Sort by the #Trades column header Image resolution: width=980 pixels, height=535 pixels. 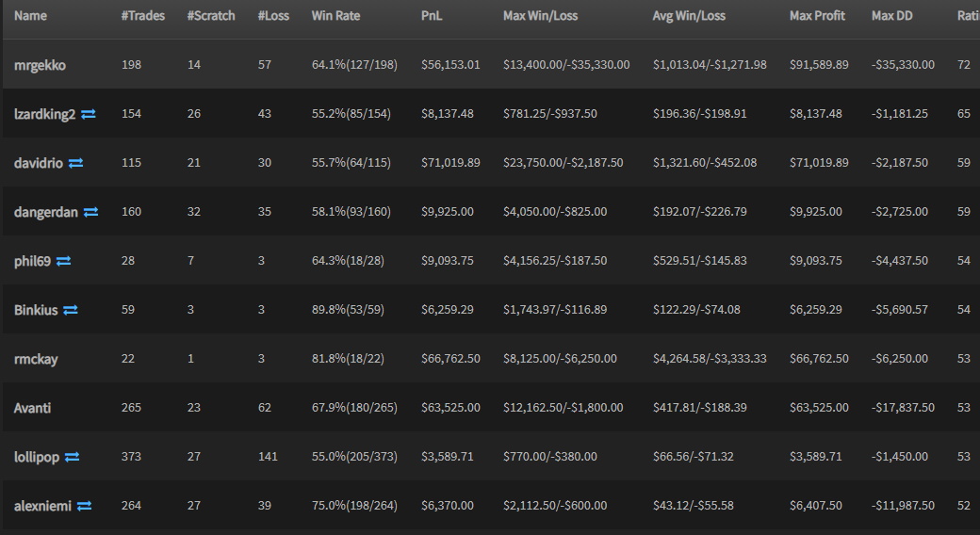click(x=143, y=16)
